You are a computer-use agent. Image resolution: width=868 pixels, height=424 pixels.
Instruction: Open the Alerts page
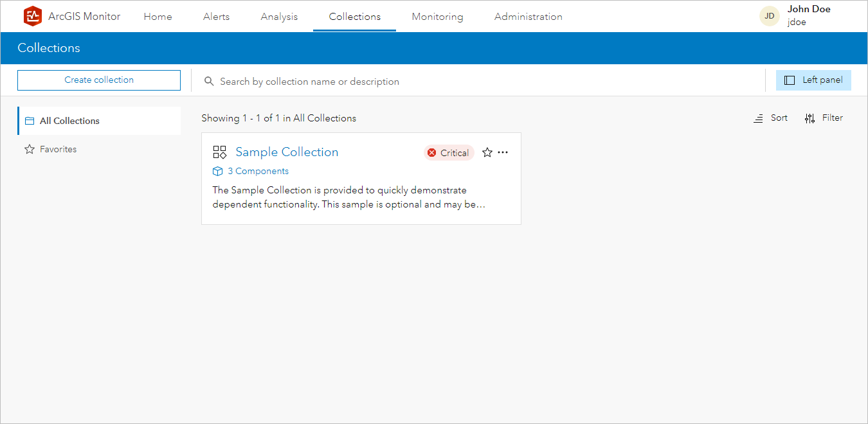click(x=216, y=17)
